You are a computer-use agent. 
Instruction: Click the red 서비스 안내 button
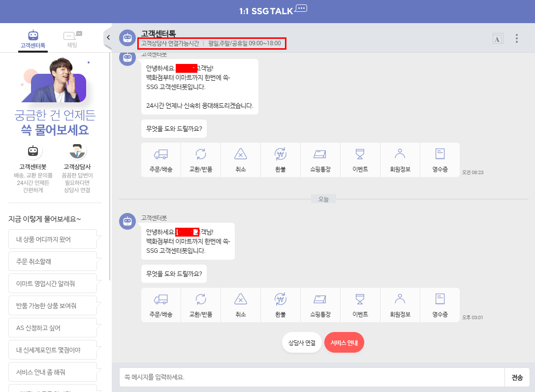tap(344, 343)
